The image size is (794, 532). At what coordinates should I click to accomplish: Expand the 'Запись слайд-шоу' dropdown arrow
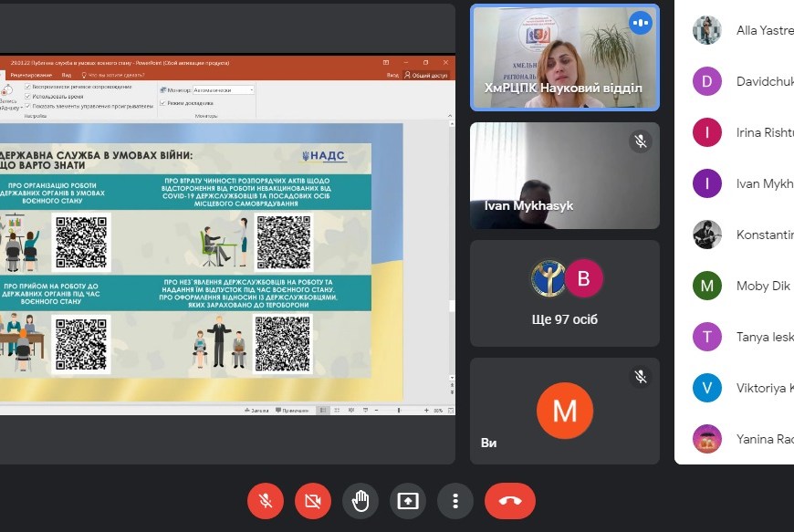tap(20, 108)
